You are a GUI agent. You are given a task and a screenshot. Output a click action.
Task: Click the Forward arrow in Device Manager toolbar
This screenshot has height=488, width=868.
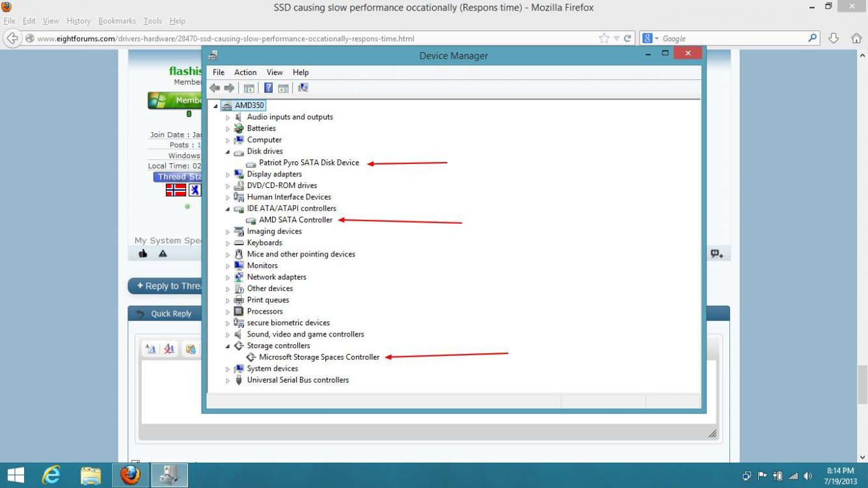coord(229,88)
